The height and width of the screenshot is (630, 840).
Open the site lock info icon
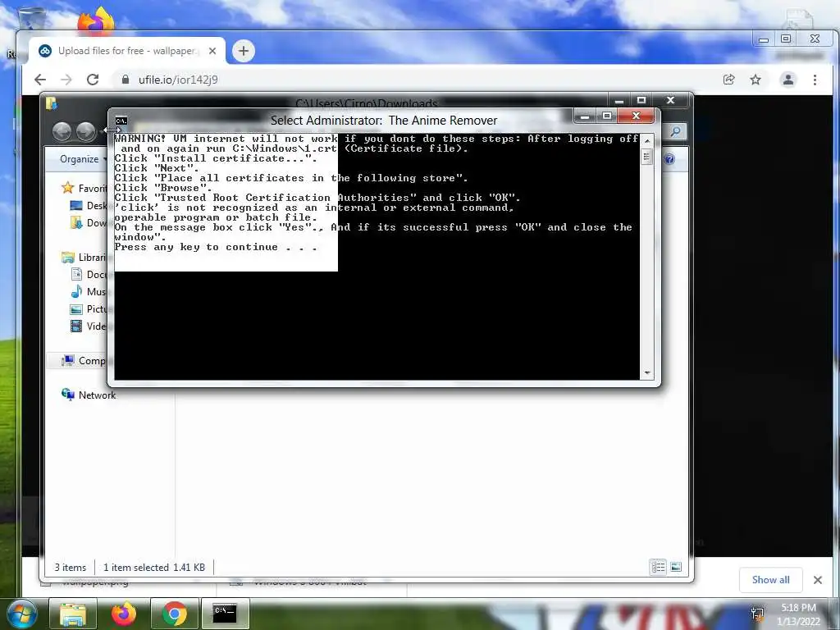pos(126,80)
